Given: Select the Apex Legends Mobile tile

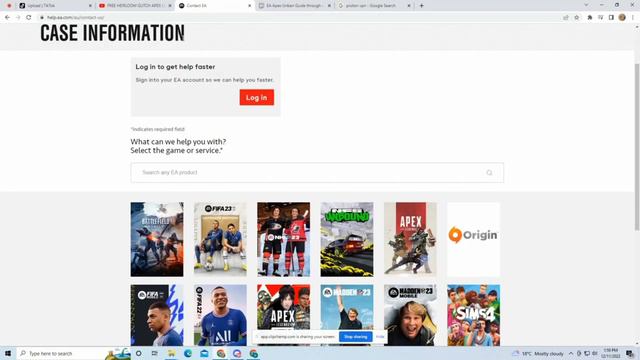Looking at the screenshot, I should point(284,308).
